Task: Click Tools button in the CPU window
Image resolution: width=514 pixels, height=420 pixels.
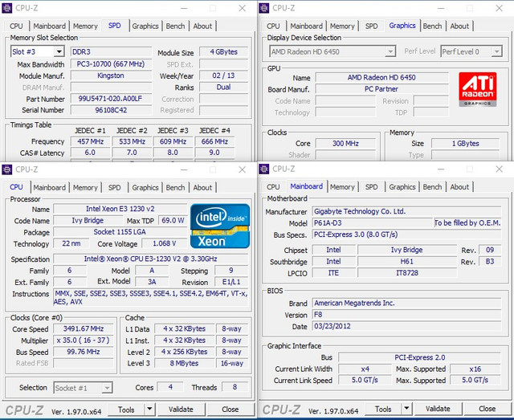Action: tap(127, 410)
